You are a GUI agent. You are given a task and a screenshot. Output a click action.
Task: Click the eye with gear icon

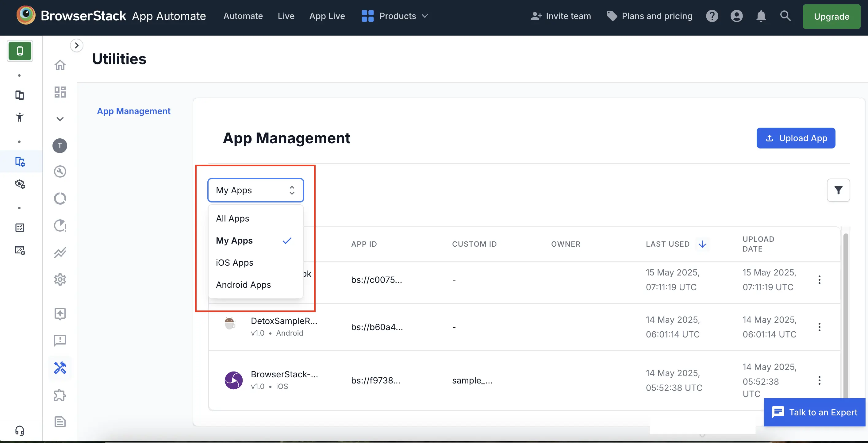tap(20, 184)
